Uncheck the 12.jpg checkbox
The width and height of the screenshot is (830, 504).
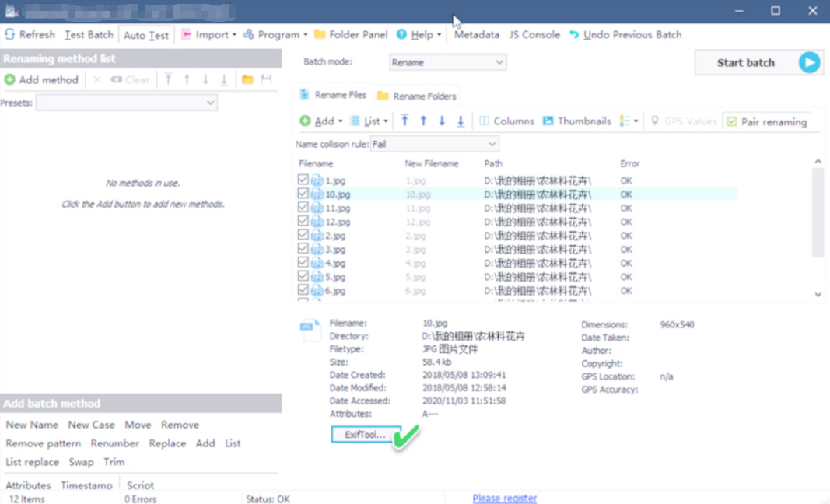[303, 221]
